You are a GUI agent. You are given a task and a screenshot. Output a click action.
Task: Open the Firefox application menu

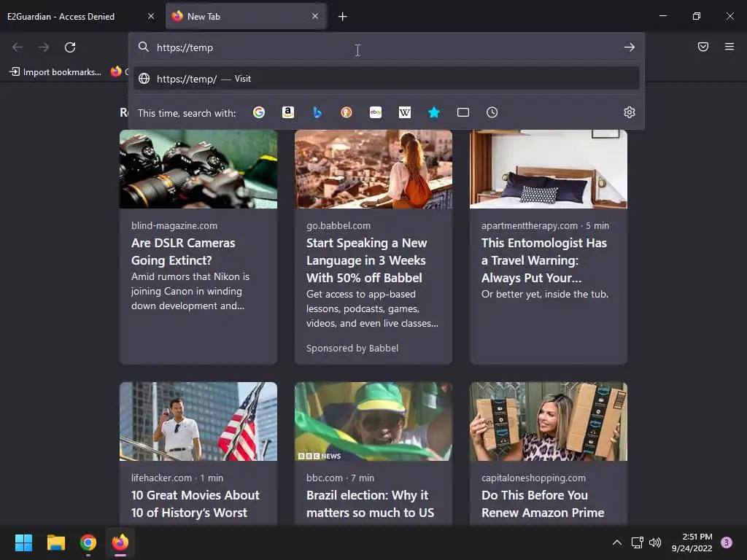click(729, 47)
